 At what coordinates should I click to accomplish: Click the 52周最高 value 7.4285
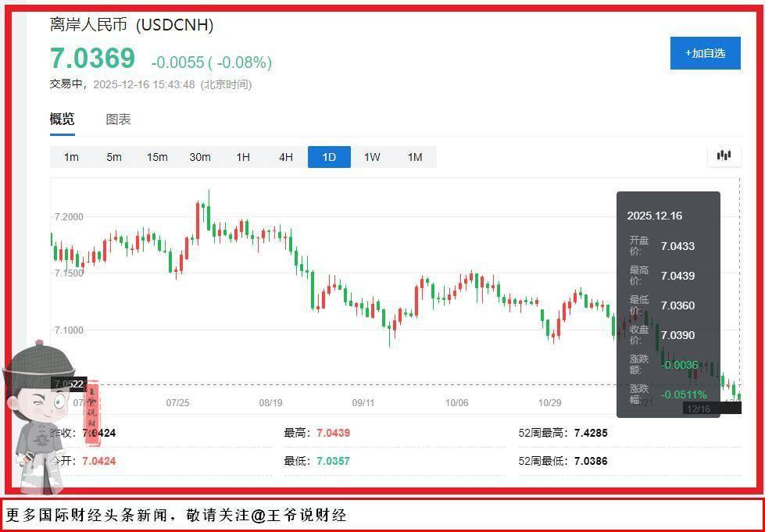tap(590, 433)
